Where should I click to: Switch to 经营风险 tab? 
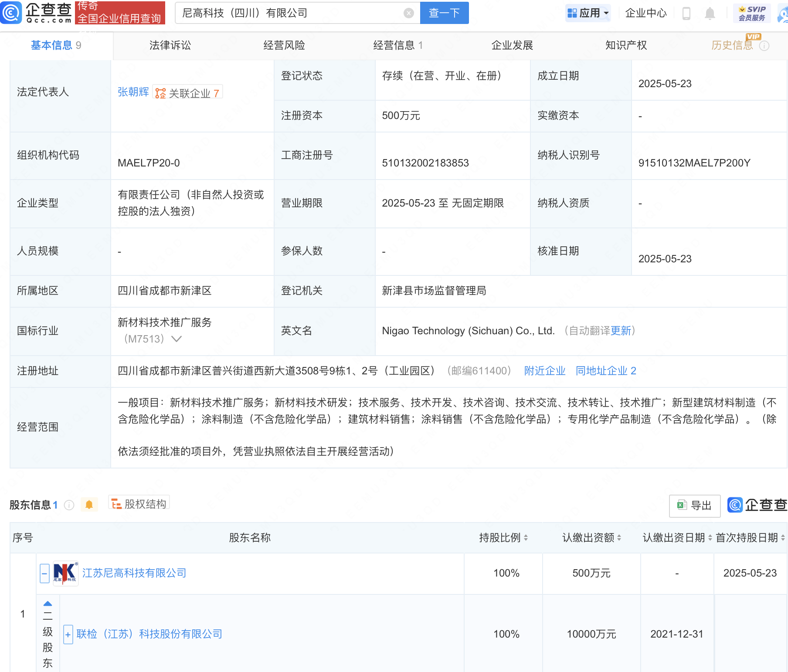click(284, 45)
